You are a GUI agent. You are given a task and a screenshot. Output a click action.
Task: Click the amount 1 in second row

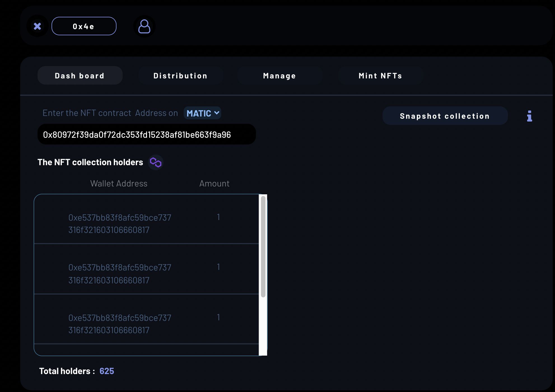(218, 267)
